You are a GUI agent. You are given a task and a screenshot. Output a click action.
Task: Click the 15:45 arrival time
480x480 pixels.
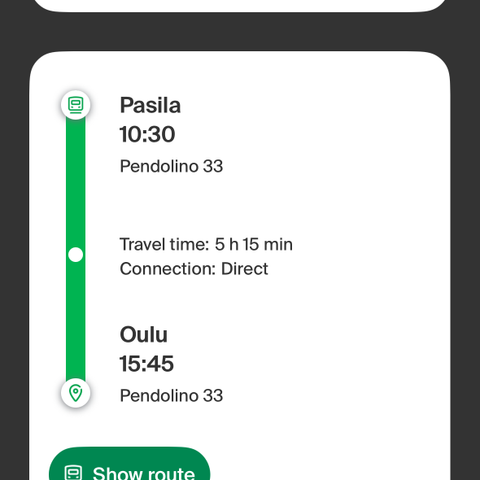point(147,363)
